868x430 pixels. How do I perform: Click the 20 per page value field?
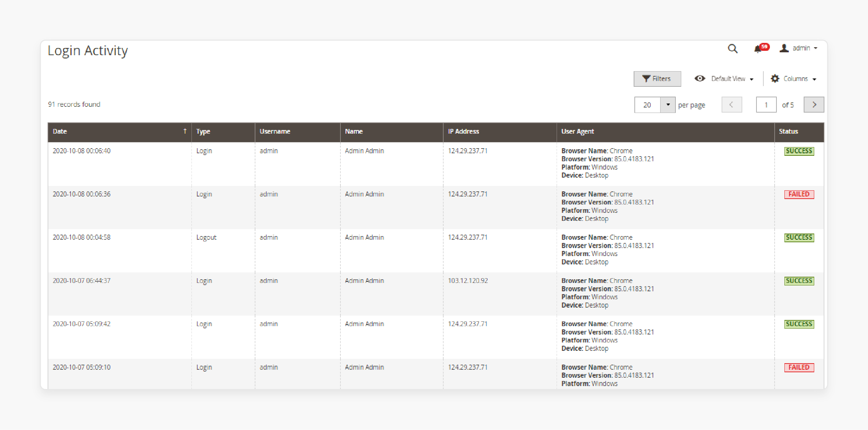pos(647,105)
